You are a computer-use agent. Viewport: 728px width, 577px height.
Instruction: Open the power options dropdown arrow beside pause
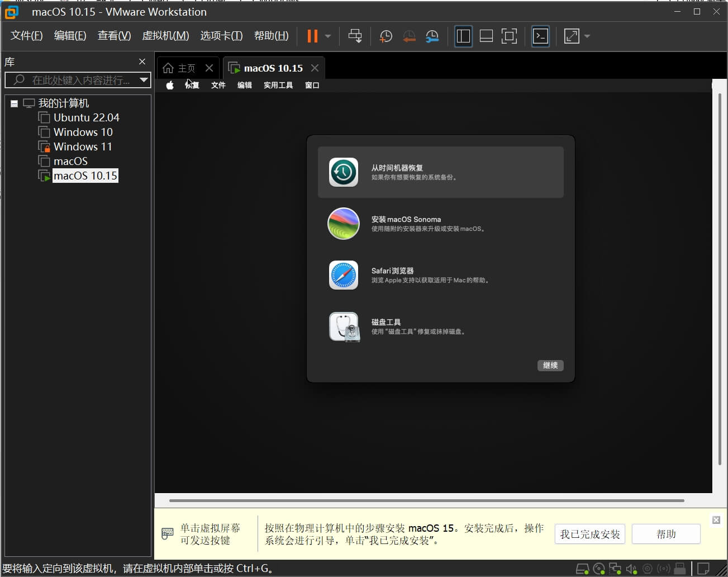coord(328,36)
